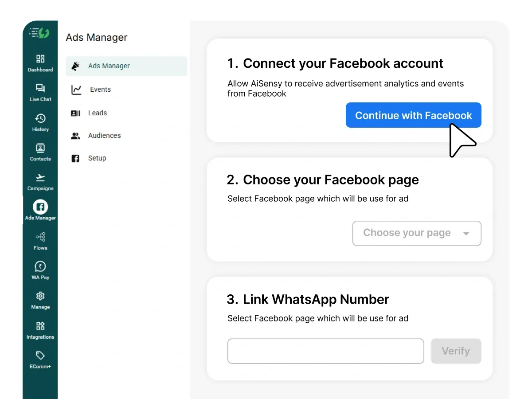This screenshot has height=399, width=532.
Task: Click the AiSensy logo at the top
Action: (40, 32)
